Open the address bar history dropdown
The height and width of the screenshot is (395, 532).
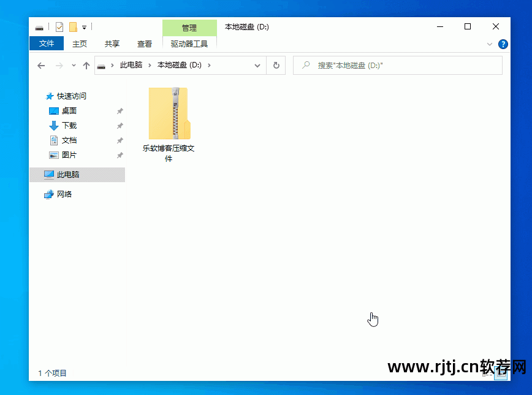(x=257, y=65)
